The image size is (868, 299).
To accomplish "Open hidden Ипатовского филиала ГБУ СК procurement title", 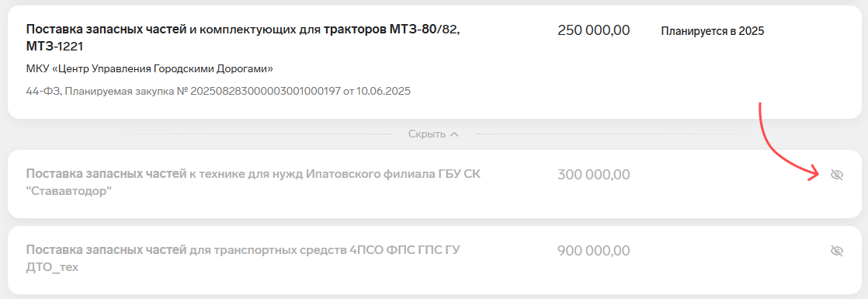I will 254,183.
